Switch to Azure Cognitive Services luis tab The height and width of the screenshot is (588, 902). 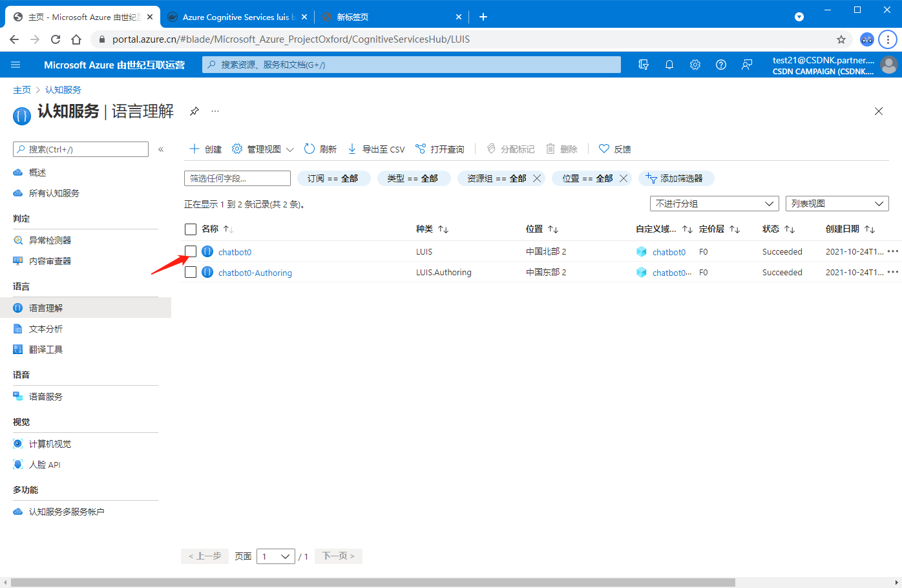coord(236,17)
